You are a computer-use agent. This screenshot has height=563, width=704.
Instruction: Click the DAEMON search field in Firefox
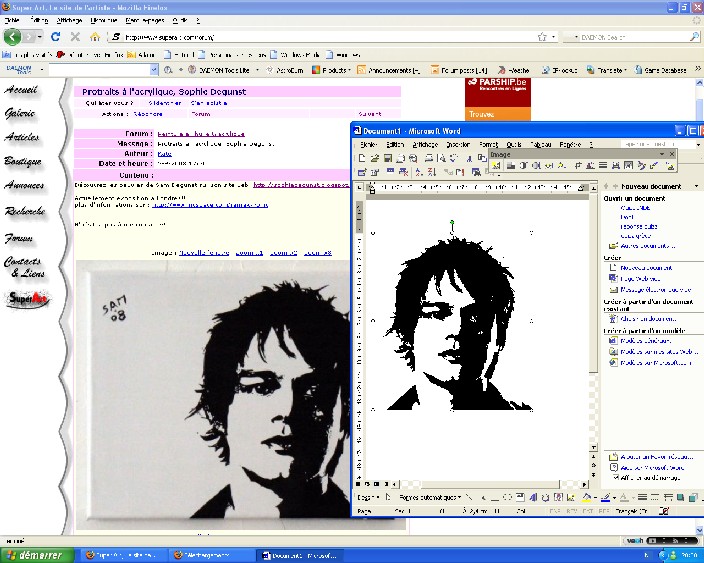click(x=634, y=37)
